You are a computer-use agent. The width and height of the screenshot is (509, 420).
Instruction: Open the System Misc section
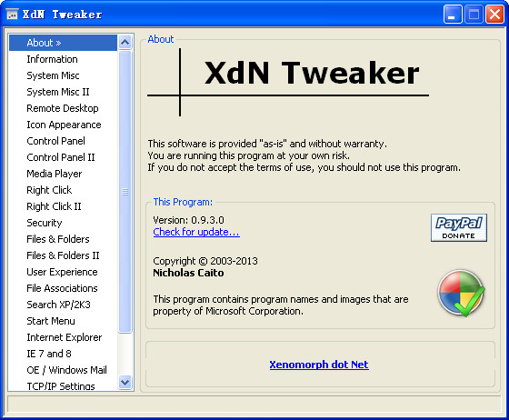coord(63,75)
